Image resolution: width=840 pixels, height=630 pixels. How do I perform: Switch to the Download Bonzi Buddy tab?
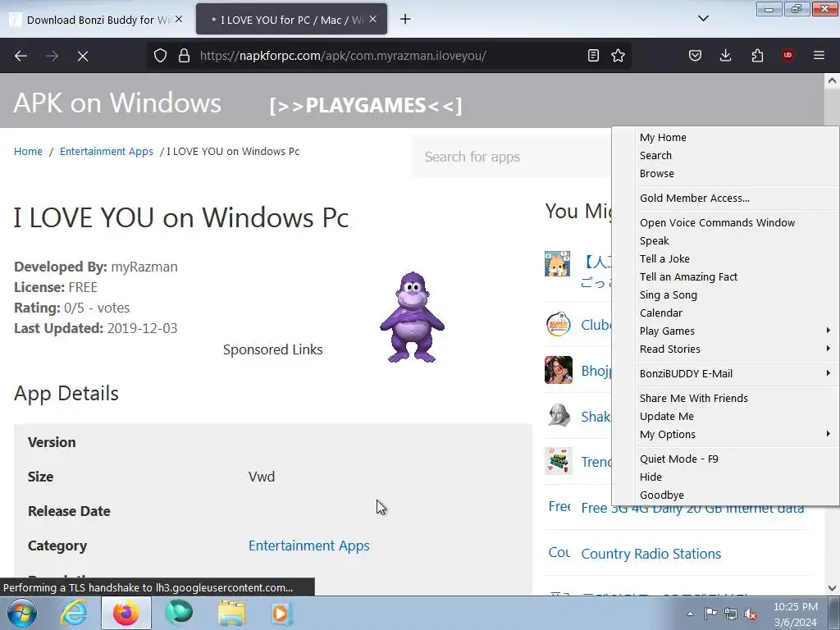pos(98,20)
